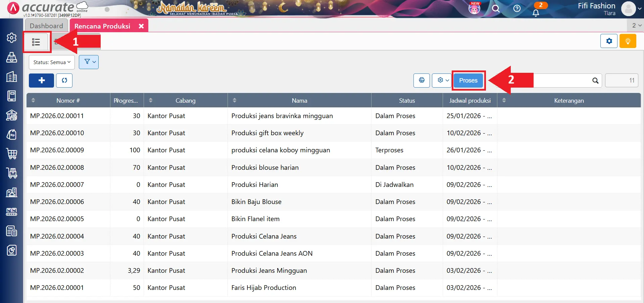Click the yellow lightbulb tips icon
Screen dimensions: 644x303
pyautogui.click(x=628, y=41)
